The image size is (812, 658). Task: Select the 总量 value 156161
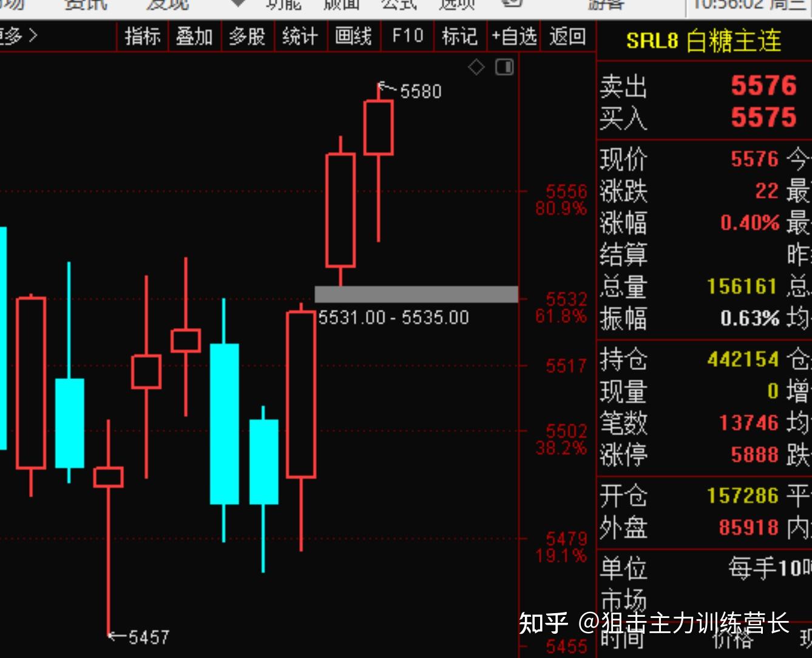click(742, 286)
